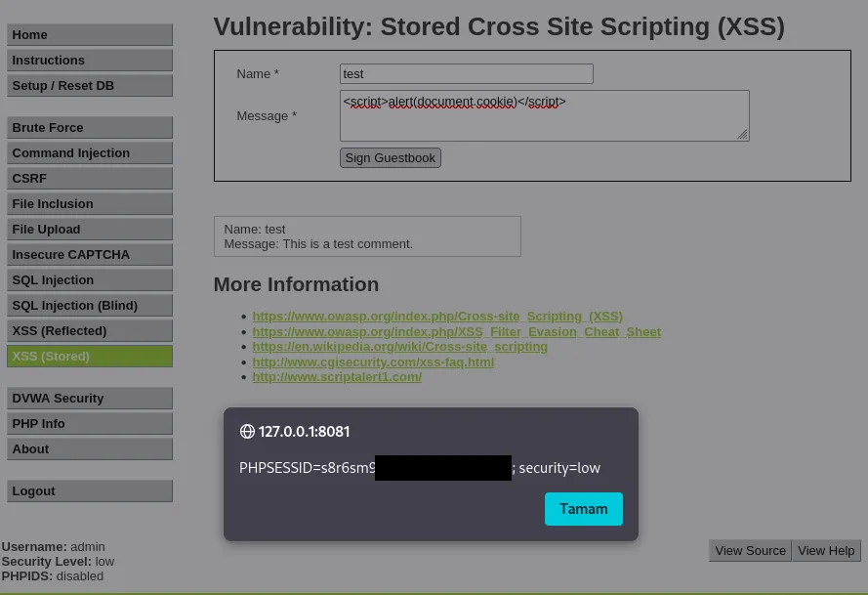Open SQL Injection (Blind) page
The image size is (868, 595).
pyautogui.click(x=90, y=305)
